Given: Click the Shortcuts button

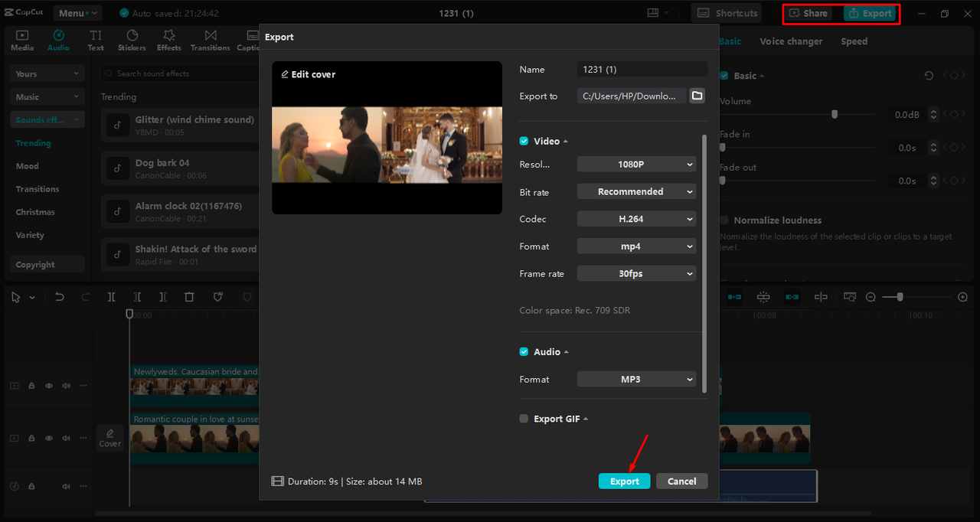Looking at the screenshot, I should (x=727, y=13).
